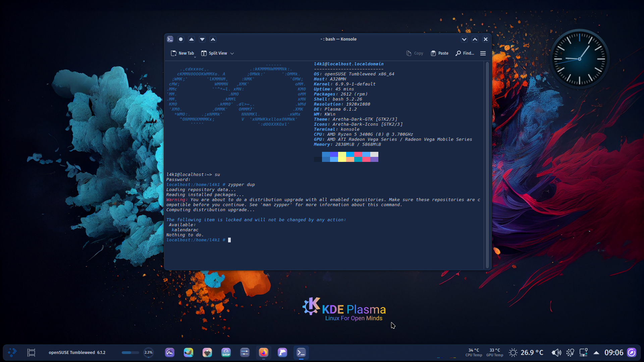The image size is (644, 362).
Task: Click the terminal prompt cursor line
Action: point(199,240)
